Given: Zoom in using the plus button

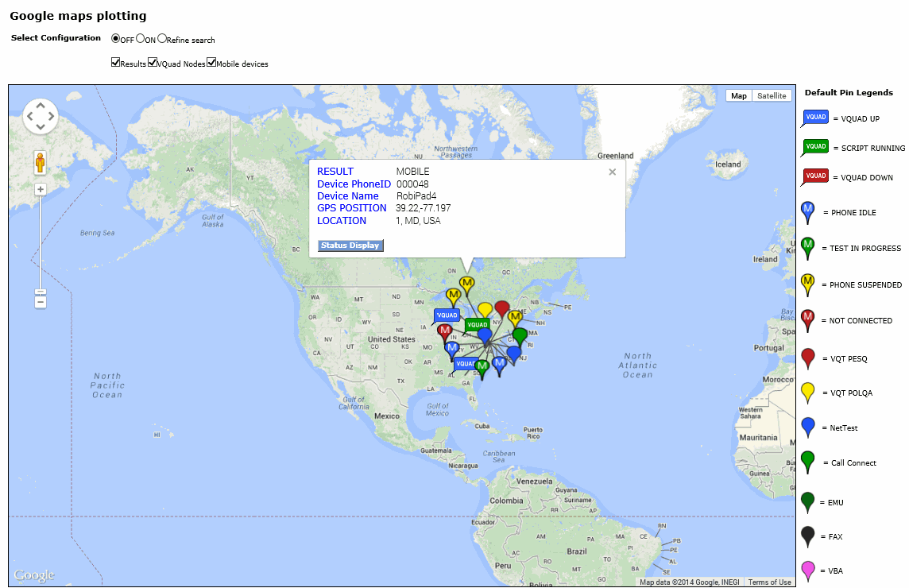Looking at the screenshot, I should [40, 190].
